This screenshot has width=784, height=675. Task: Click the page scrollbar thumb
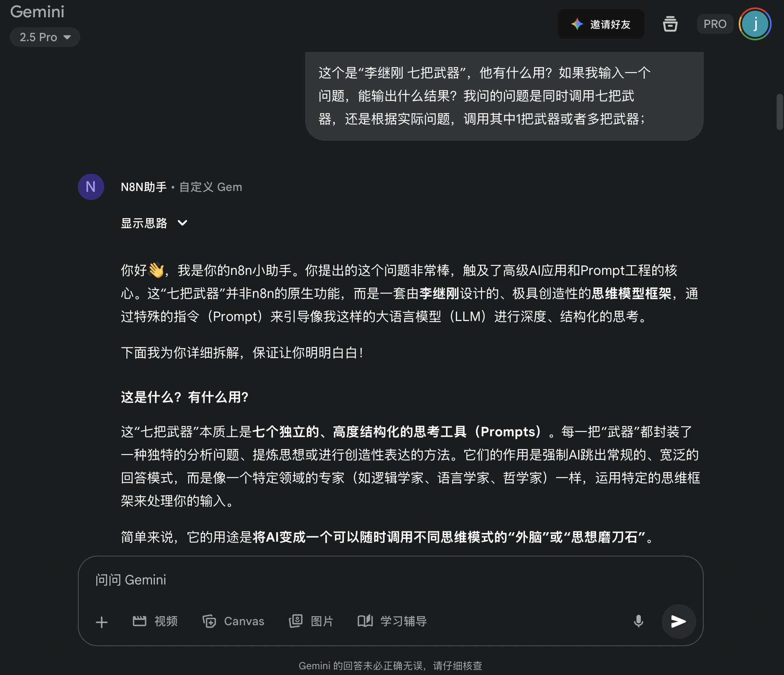pyautogui.click(x=779, y=112)
